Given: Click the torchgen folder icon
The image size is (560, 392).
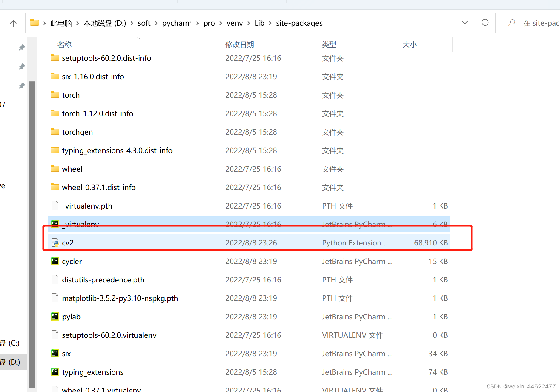Looking at the screenshot, I should 55,132.
